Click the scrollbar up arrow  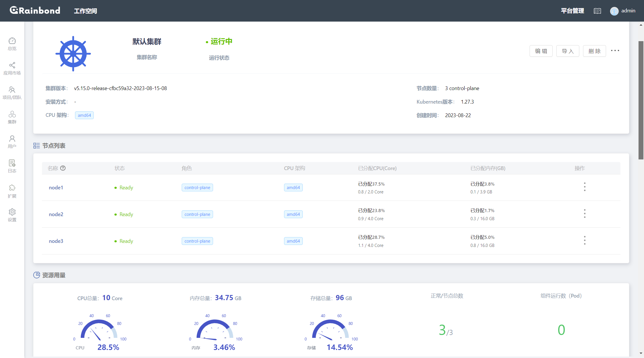[x=641, y=25]
